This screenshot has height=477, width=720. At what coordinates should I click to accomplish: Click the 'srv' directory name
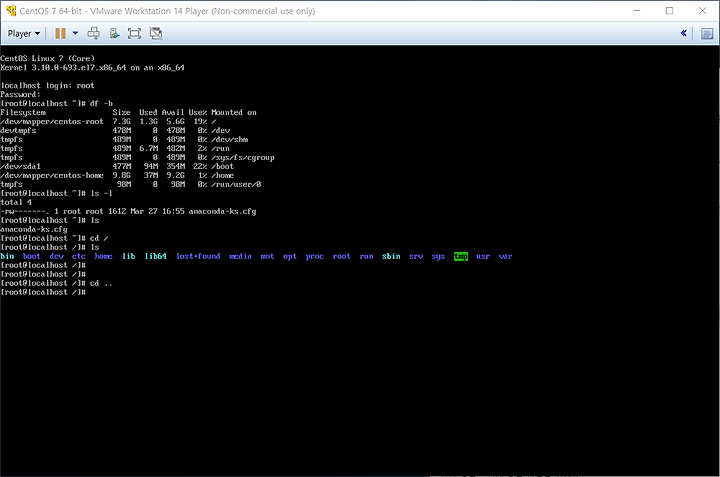click(416, 256)
